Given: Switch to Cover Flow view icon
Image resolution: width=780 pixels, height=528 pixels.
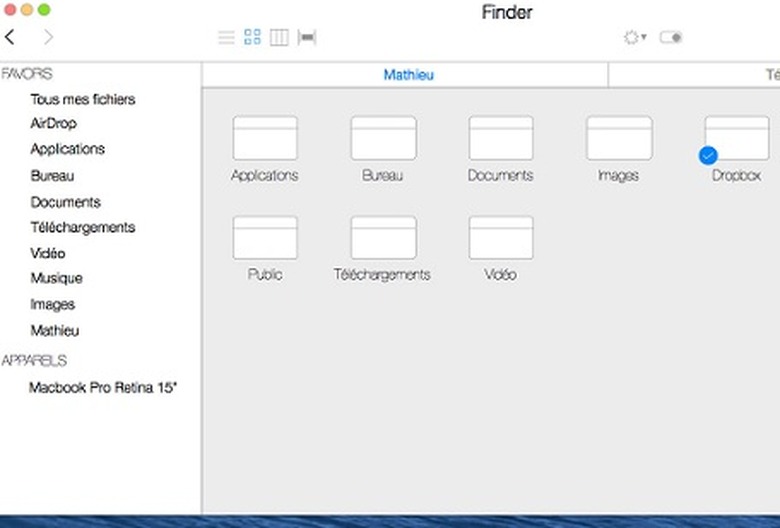Looking at the screenshot, I should 307,37.
